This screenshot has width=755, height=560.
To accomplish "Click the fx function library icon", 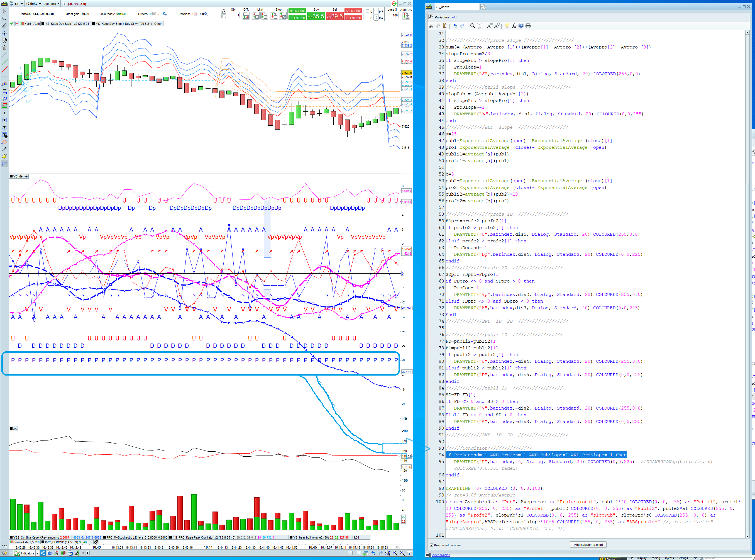I will pyautogui.click(x=514, y=26).
